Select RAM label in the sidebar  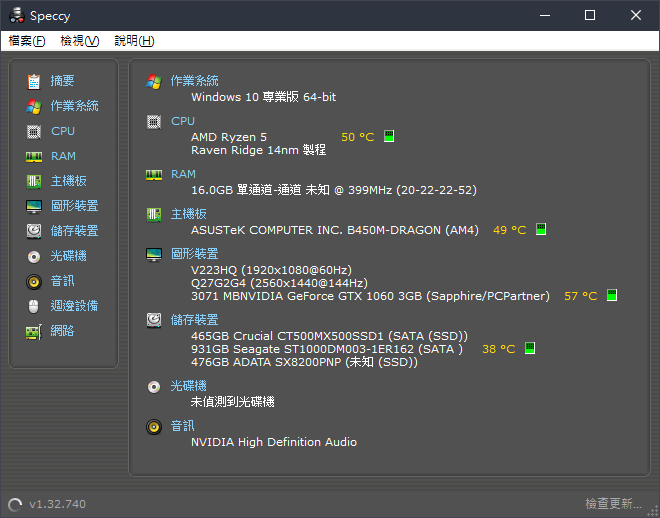[63, 156]
